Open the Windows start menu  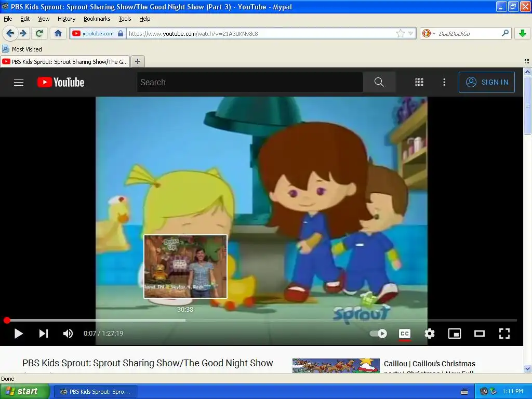[x=24, y=392]
